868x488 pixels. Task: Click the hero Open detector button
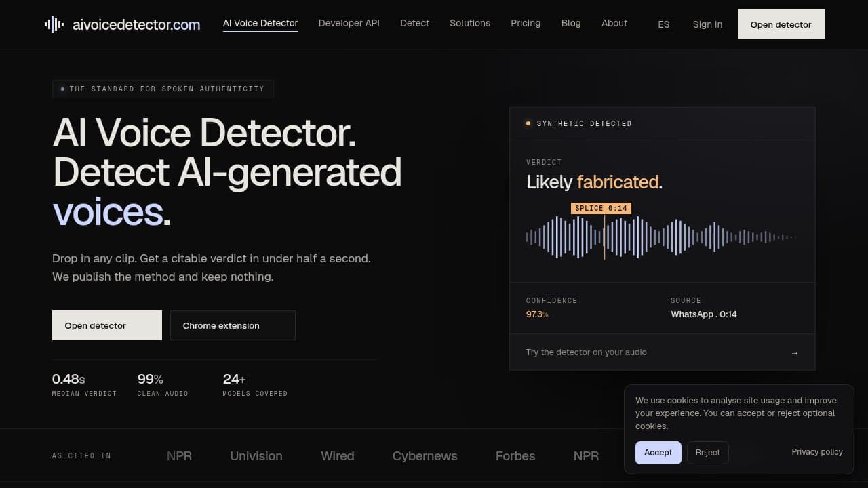pyautogui.click(x=107, y=325)
